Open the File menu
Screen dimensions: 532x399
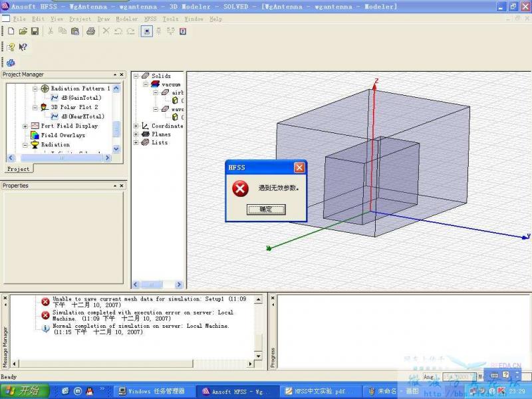point(19,19)
